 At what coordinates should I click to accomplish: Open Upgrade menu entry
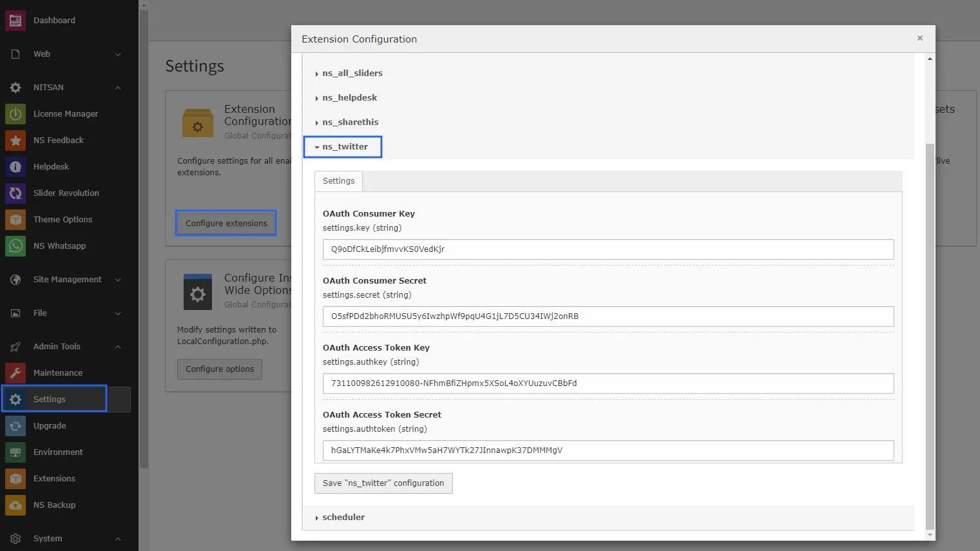[x=50, y=425]
